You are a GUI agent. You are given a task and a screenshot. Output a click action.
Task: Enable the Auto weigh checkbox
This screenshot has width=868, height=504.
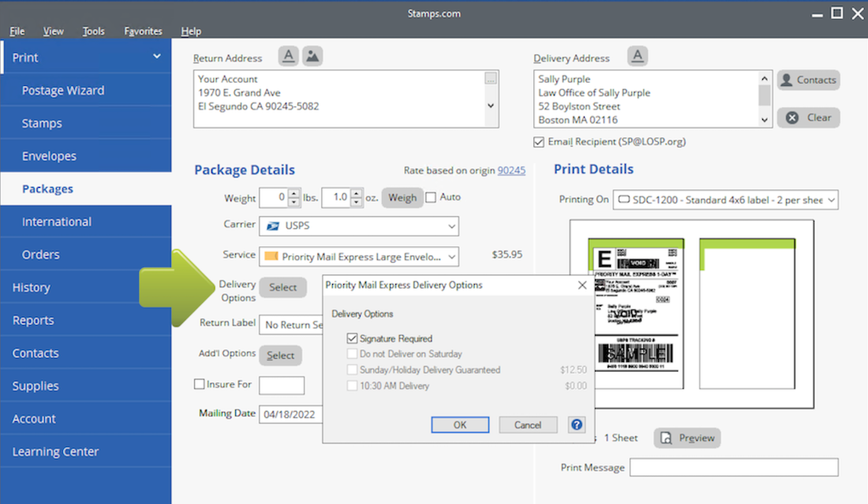click(431, 197)
